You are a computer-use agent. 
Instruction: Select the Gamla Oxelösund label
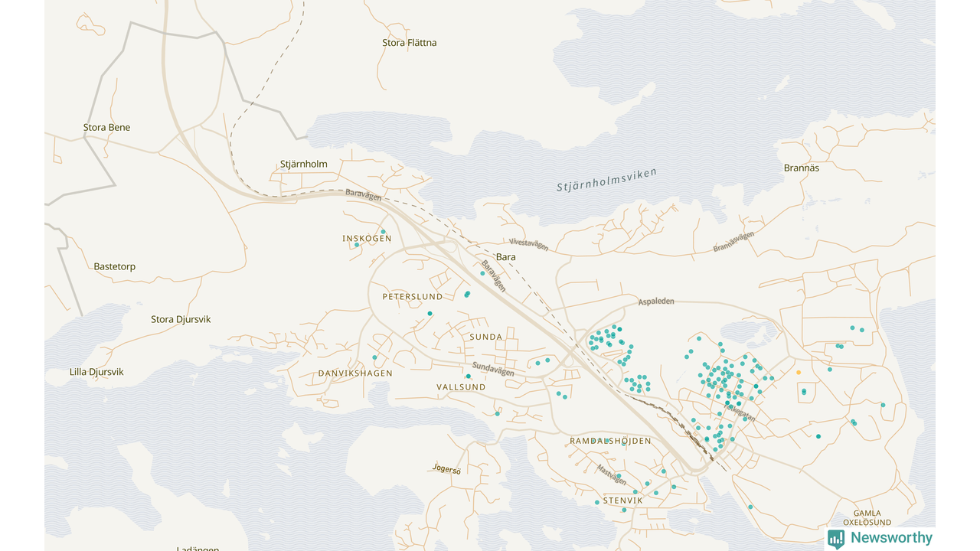(867, 518)
